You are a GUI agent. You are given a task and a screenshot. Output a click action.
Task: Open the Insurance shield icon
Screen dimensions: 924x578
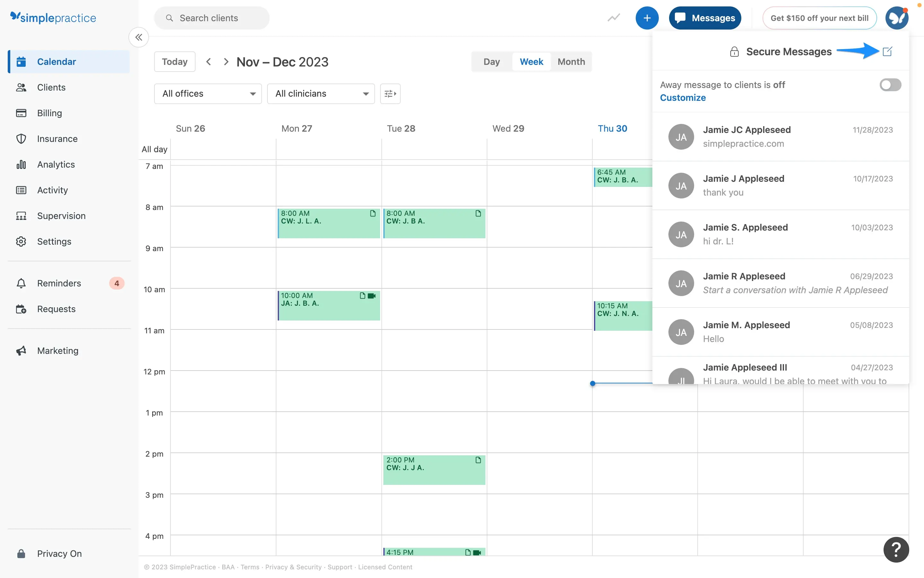tap(21, 138)
